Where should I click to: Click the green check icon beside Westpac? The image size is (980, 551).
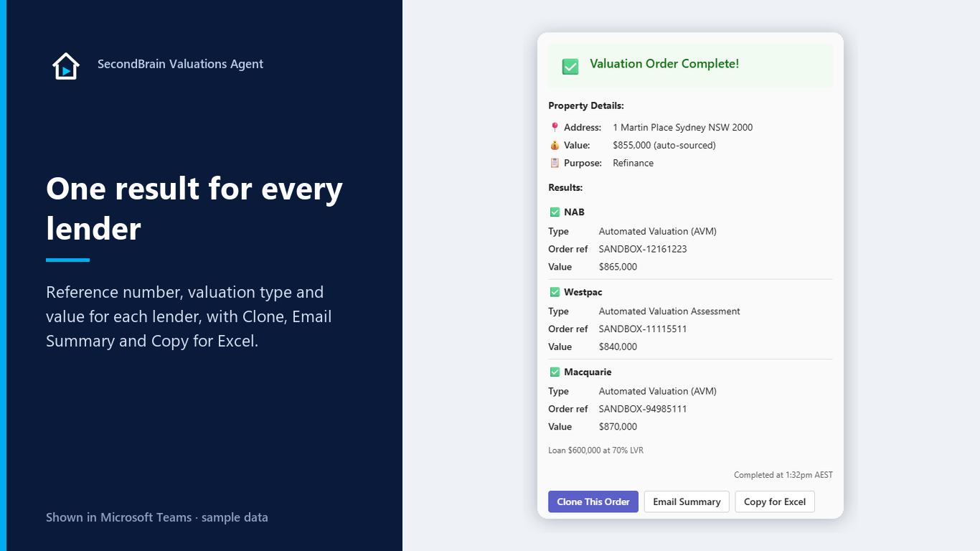tap(555, 293)
